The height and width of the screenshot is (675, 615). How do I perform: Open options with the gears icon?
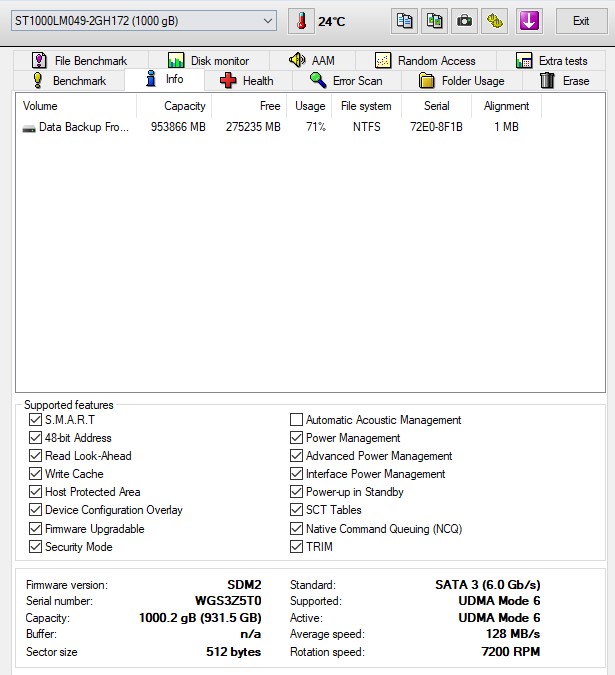pos(494,21)
